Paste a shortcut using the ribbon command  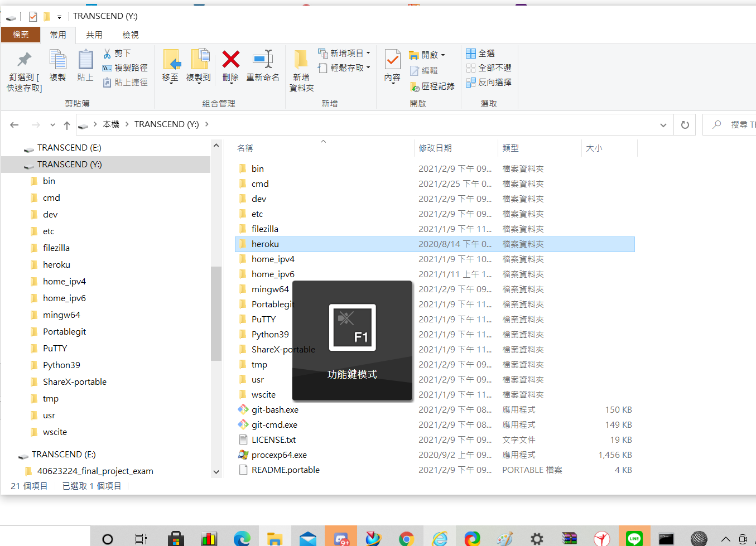(x=126, y=83)
